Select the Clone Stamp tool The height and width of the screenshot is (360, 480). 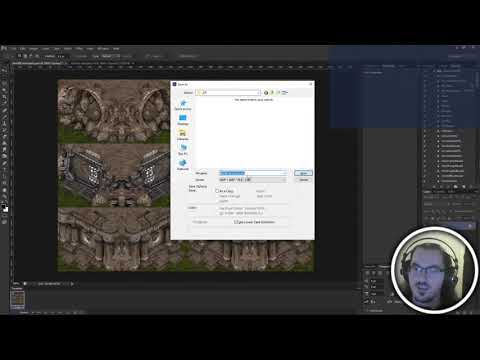point(4,124)
